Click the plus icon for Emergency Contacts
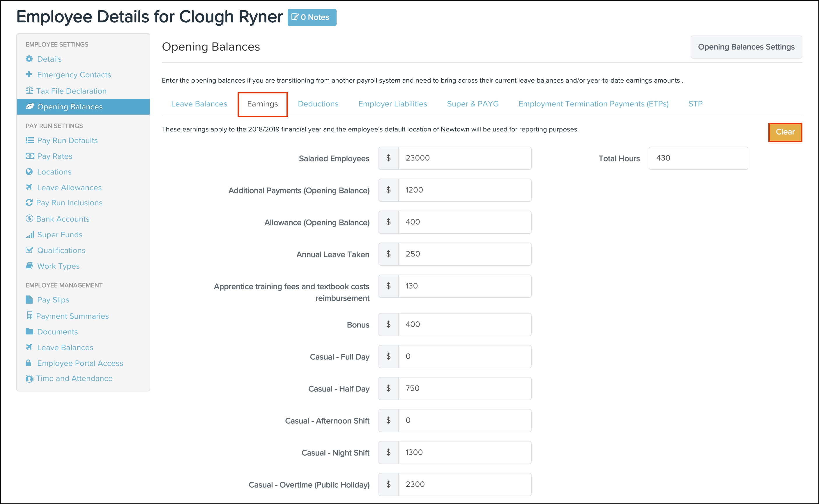This screenshot has height=504, width=819. click(29, 74)
